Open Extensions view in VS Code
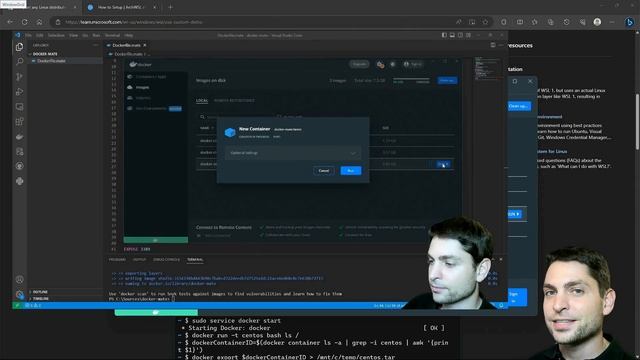Screen dimensions: 640x360 point(19,122)
